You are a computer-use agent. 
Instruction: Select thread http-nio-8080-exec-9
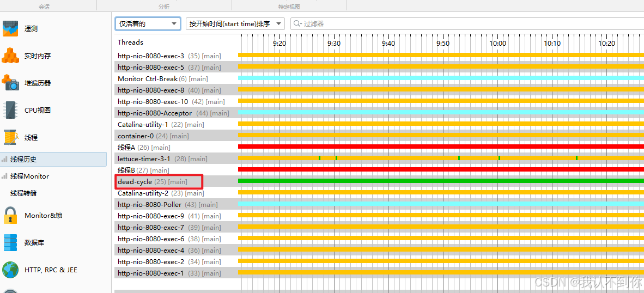(x=176, y=216)
